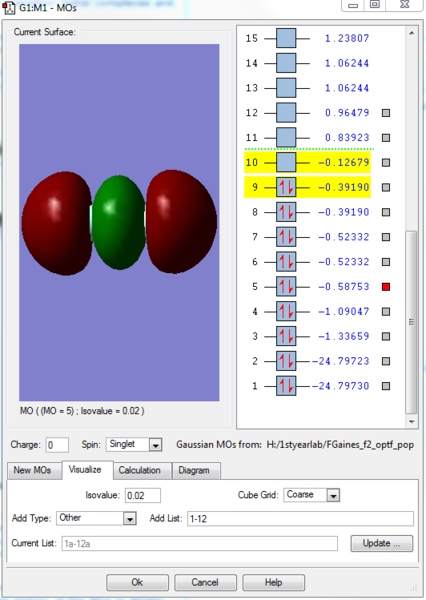Close the MOs dialog window
426x600 pixels.
coord(405,5)
